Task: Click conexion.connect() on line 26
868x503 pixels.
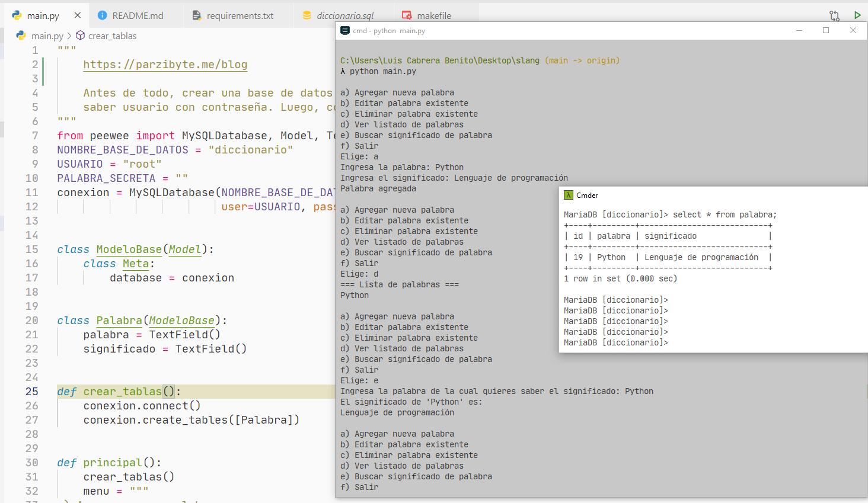Action: (142, 406)
